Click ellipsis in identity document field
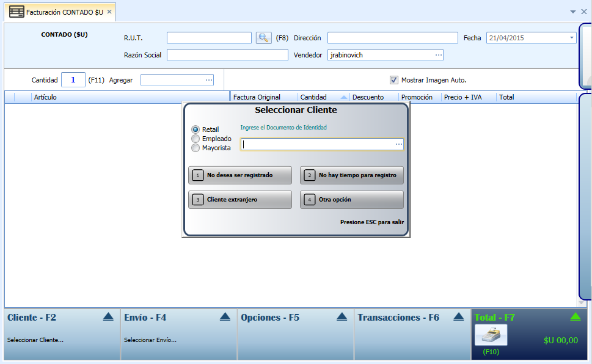 (399, 144)
